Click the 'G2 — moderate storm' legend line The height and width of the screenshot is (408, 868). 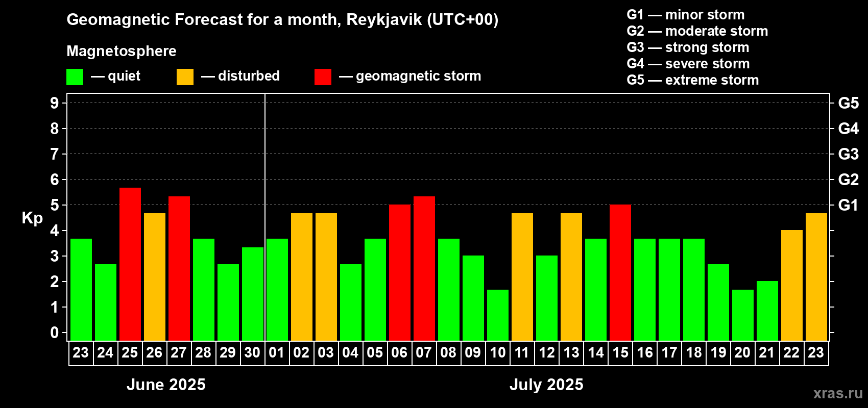tap(697, 31)
